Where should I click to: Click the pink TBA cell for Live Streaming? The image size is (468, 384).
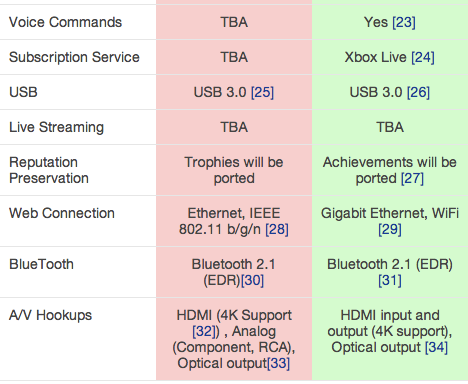[234, 127]
